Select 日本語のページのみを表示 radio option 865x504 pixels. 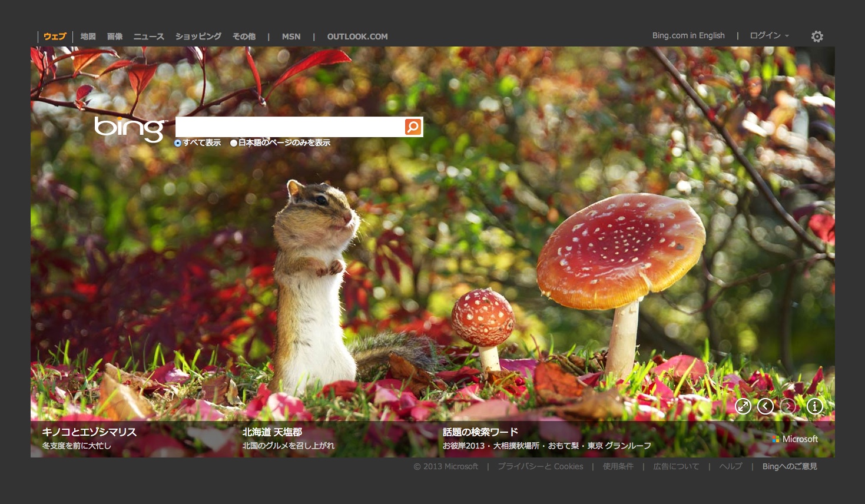click(x=234, y=143)
